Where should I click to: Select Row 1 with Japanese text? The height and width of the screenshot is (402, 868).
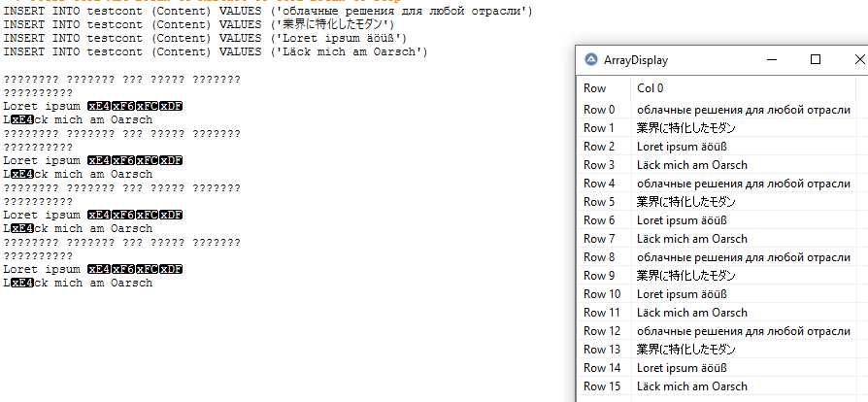685,128
